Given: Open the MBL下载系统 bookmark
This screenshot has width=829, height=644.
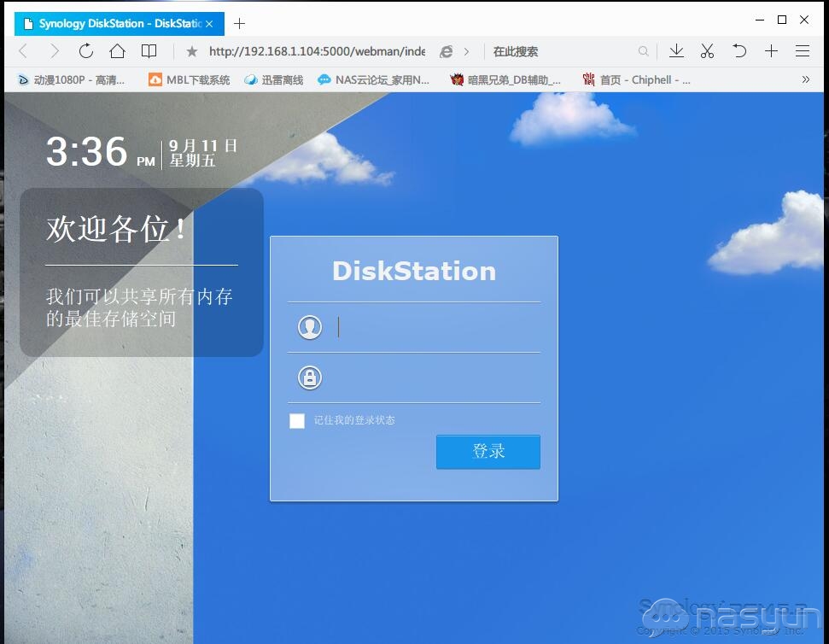Looking at the screenshot, I should pos(189,79).
